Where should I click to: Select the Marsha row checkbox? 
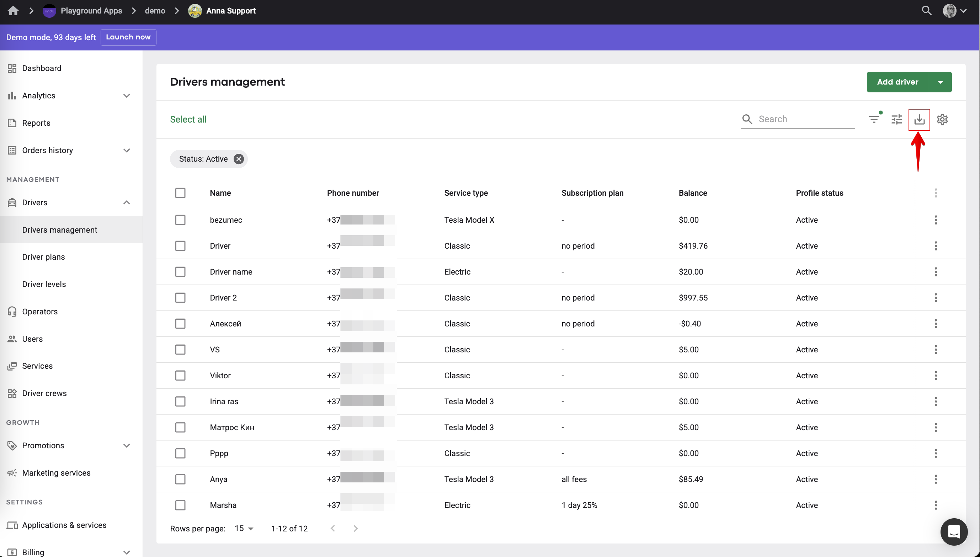(180, 505)
